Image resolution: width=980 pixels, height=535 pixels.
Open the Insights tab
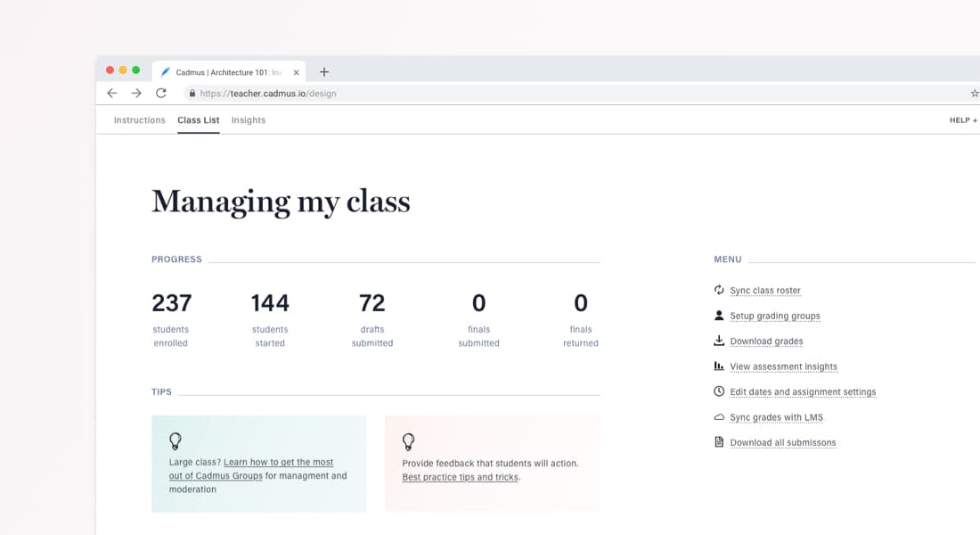249,120
